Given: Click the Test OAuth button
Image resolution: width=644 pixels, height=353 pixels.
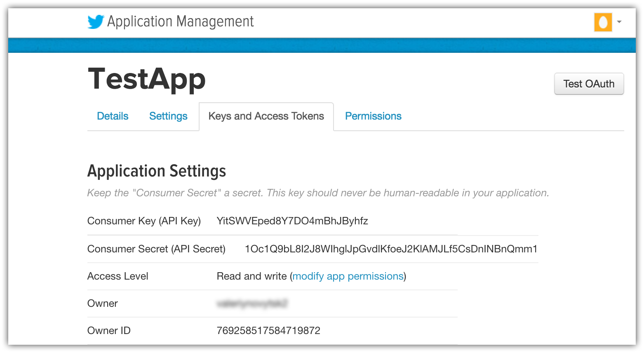Looking at the screenshot, I should click(589, 84).
